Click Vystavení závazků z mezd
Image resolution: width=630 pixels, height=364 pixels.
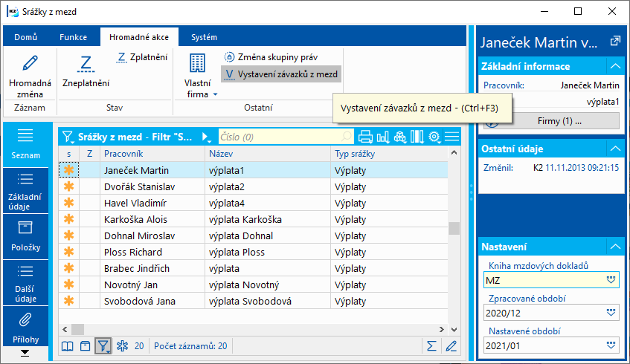coord(281,74)
